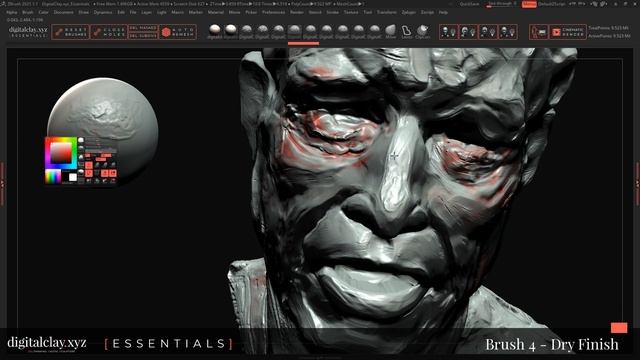This screenshot has width=640, height=360.
Task: Toggle the highlighted Menus button
Action: pos(529,4)
